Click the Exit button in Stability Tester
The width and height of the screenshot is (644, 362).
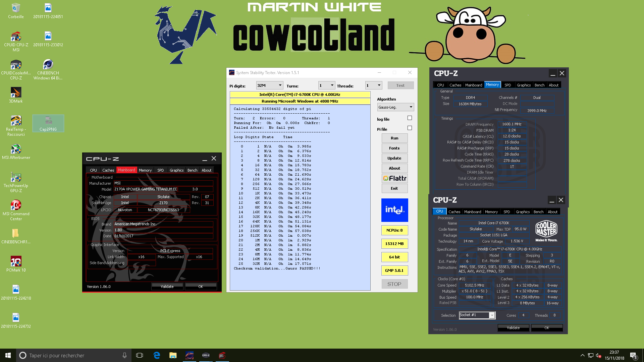[x=394, y=188]
